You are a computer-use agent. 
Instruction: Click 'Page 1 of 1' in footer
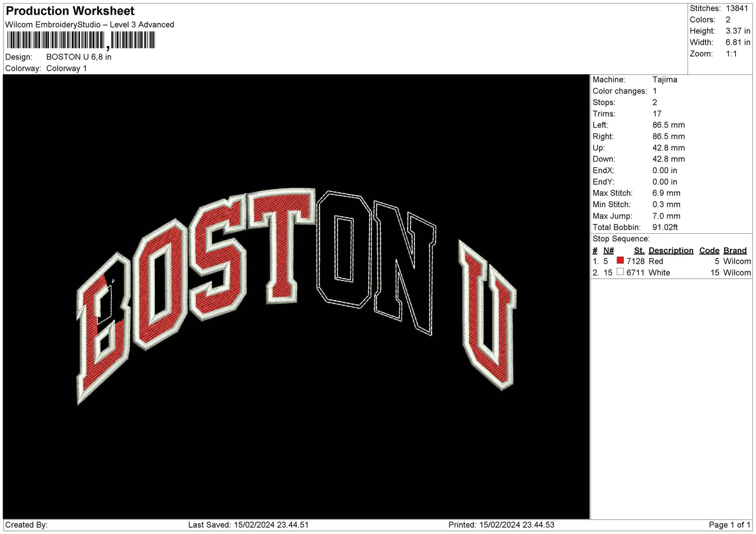730,525
